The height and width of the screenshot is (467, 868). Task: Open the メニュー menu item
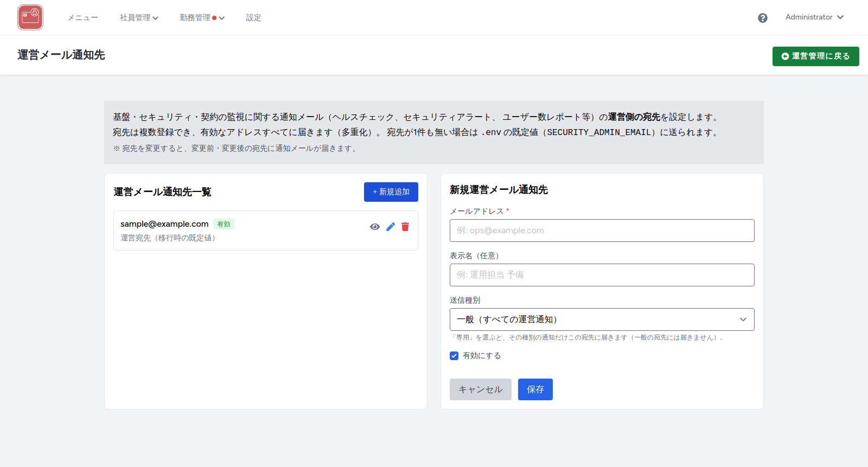[83, 18]
